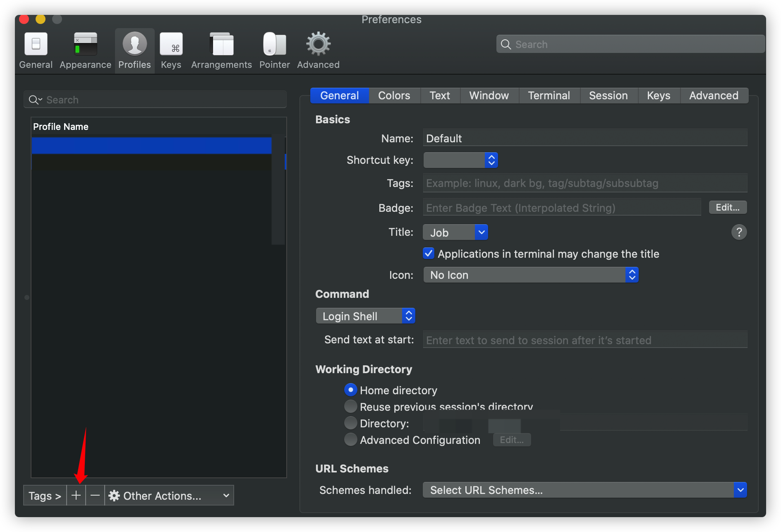The image size is (781, 532).
Task: Open the General preferences icon
Action: point(35,50)
